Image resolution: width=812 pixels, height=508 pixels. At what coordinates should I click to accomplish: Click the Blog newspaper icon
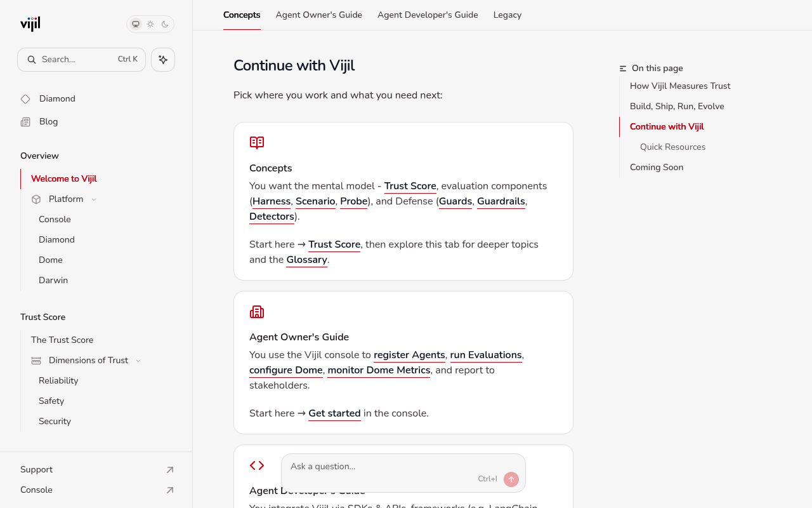coord(25,122)
